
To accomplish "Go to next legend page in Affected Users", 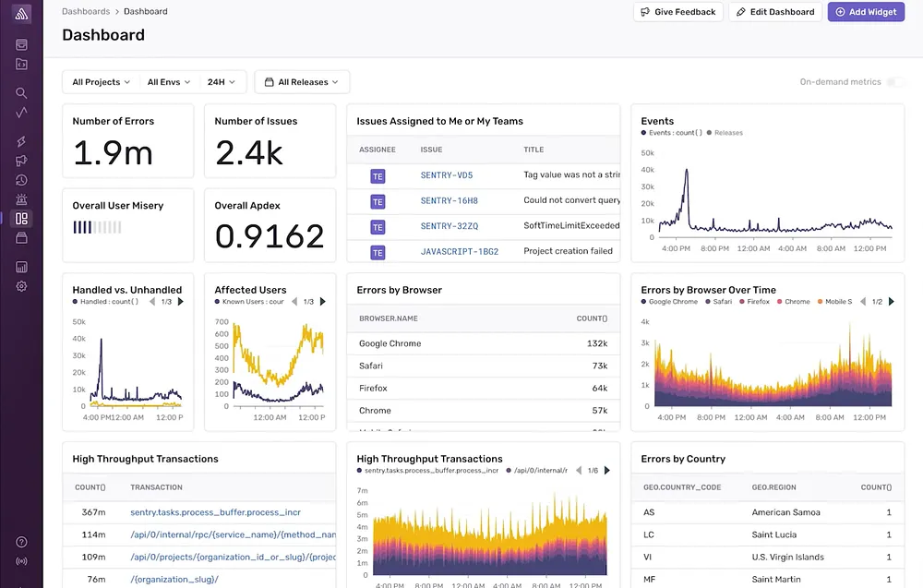I will (322, 302).
